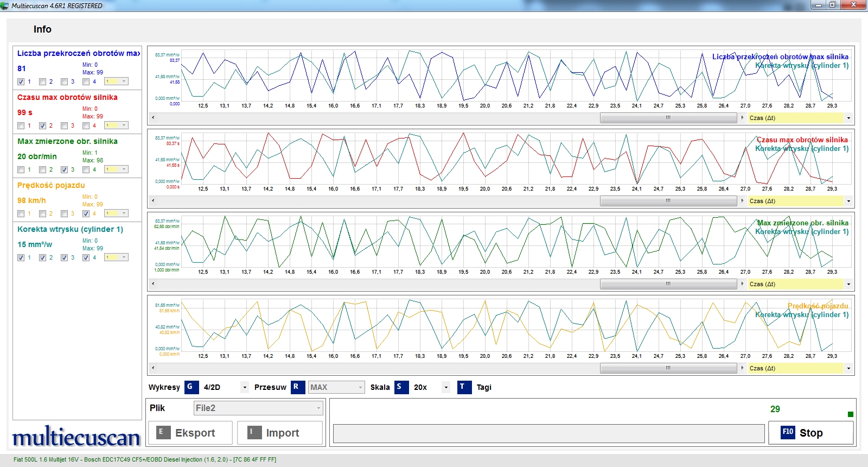Click the yellow color selector for Prędkość pojazdu
Viewport: 868px width, 467px height.
click(116, 213)
